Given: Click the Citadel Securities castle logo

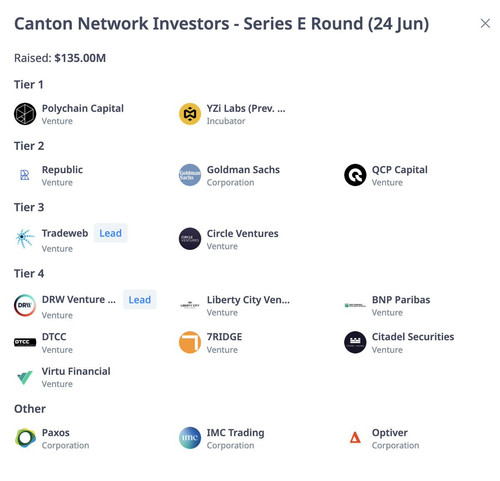Looking at the screenshot, I should (x=355, y=342).
